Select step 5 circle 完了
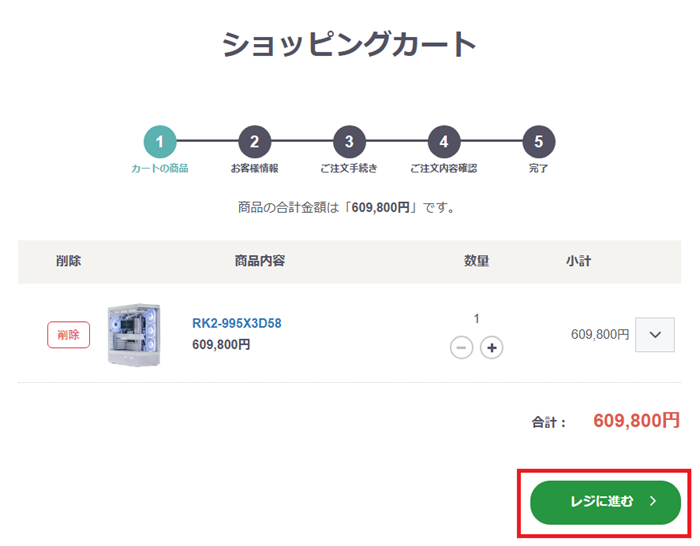 point(539,142)
